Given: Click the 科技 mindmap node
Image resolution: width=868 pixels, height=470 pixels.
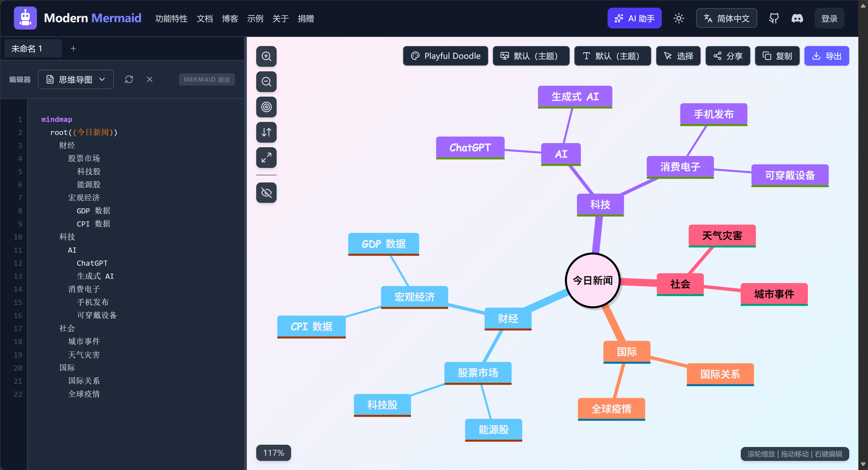Looking at the screenshot, I should click(x=600, y=205).
